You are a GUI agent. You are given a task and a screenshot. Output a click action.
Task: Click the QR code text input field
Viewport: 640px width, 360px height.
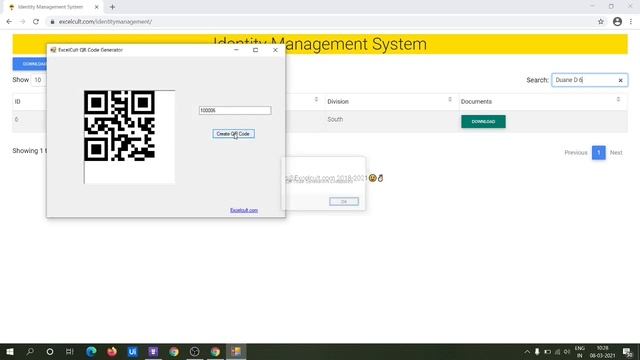pos(235,110)
